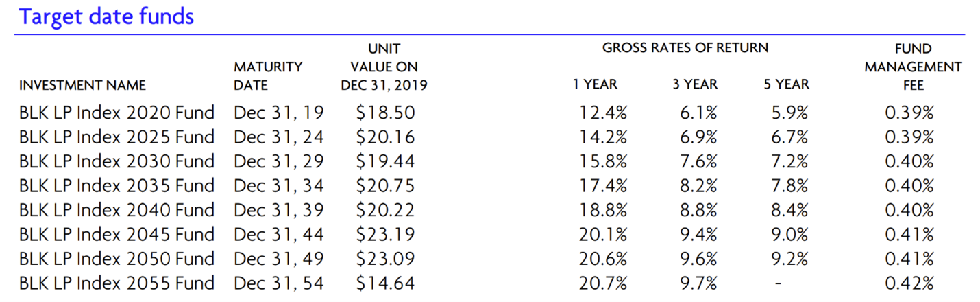Select the 1 Year return column header

click(x=595, y=84)
